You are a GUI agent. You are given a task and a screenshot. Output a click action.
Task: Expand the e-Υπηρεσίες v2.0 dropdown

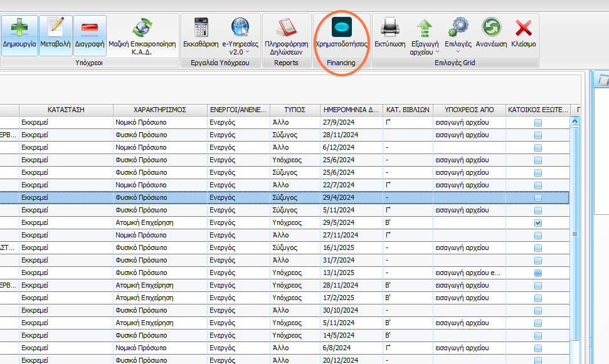(247, 52)
